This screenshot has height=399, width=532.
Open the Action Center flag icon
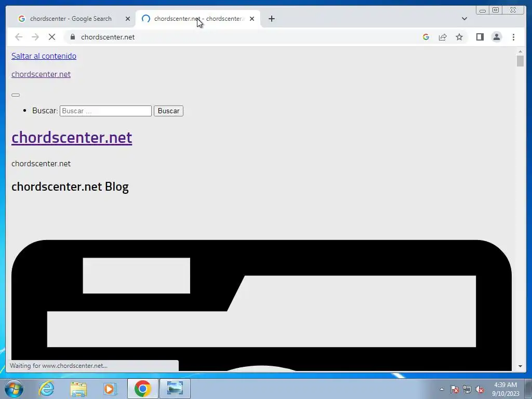[455, 389]
